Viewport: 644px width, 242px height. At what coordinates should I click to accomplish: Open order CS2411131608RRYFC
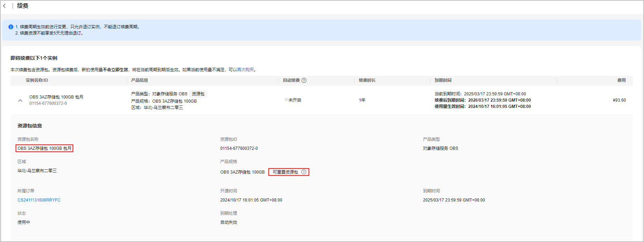(x=39, y=200)
